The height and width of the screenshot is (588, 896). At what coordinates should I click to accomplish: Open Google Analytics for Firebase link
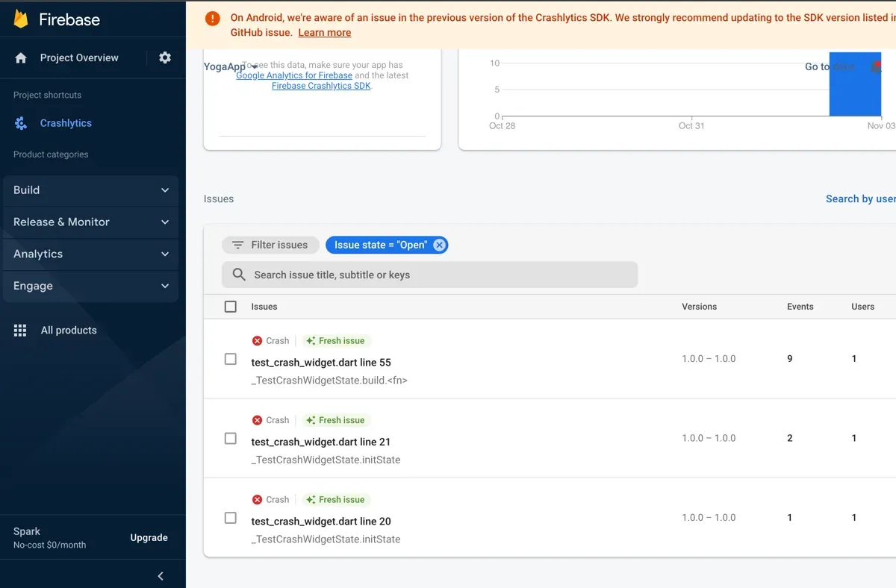294,75
